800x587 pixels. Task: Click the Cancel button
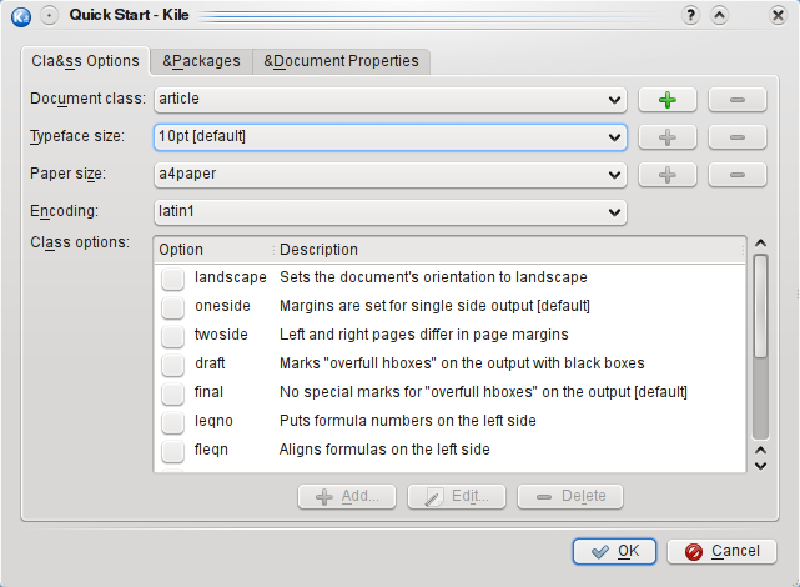722,551
